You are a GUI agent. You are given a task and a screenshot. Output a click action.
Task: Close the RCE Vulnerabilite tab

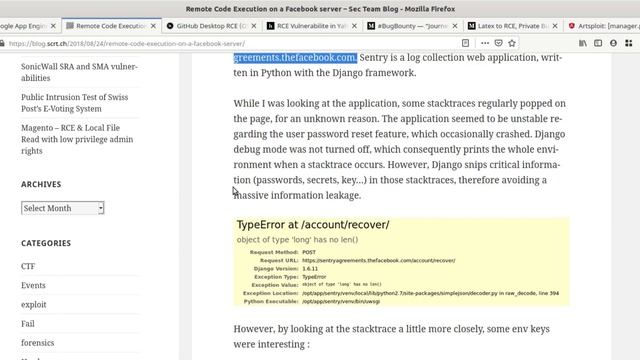354,26
